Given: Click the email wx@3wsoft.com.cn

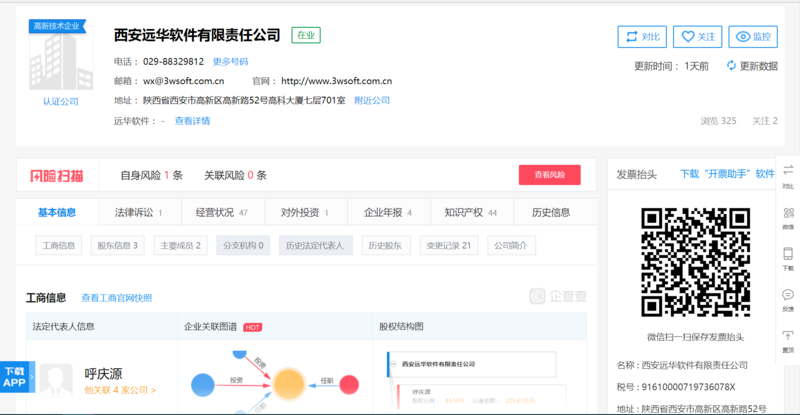Looking at the screenshot, I should tap(184, 81).
